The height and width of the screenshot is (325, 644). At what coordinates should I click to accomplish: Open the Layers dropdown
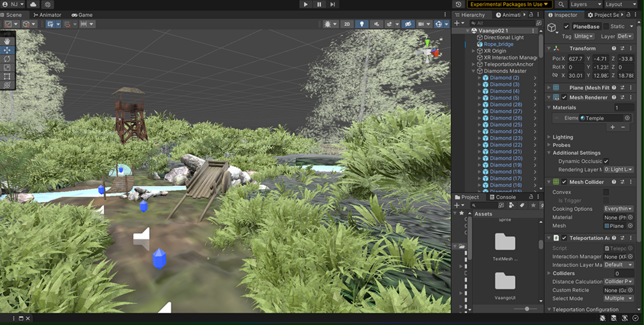pos(585,4)
